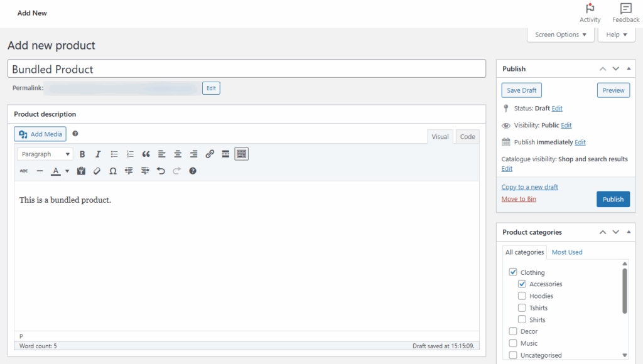Screen dimensions: 643x364
Task: Open the text color dropdown arrow
Action: pyautogui.click(x=67, y=171)
